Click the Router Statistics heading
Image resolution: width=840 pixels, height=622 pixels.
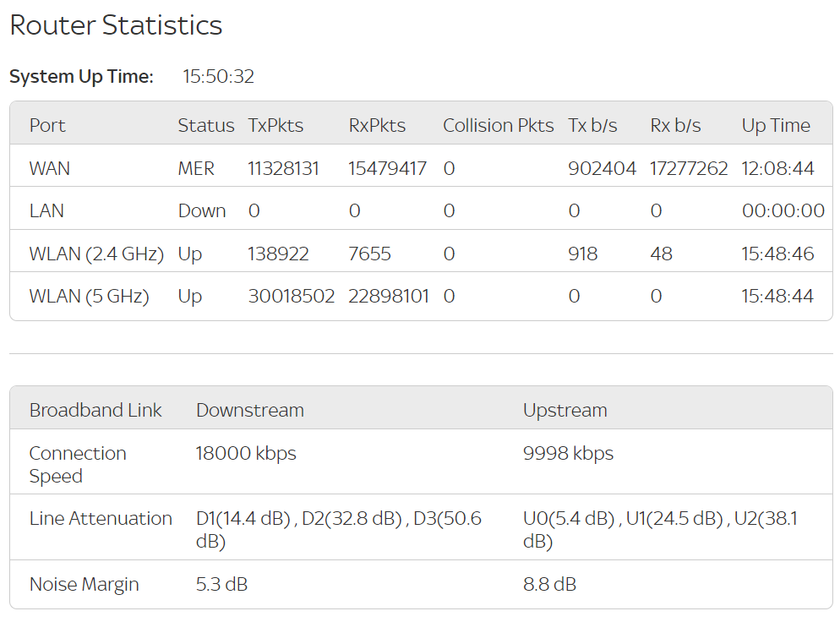tap(116, 25)
